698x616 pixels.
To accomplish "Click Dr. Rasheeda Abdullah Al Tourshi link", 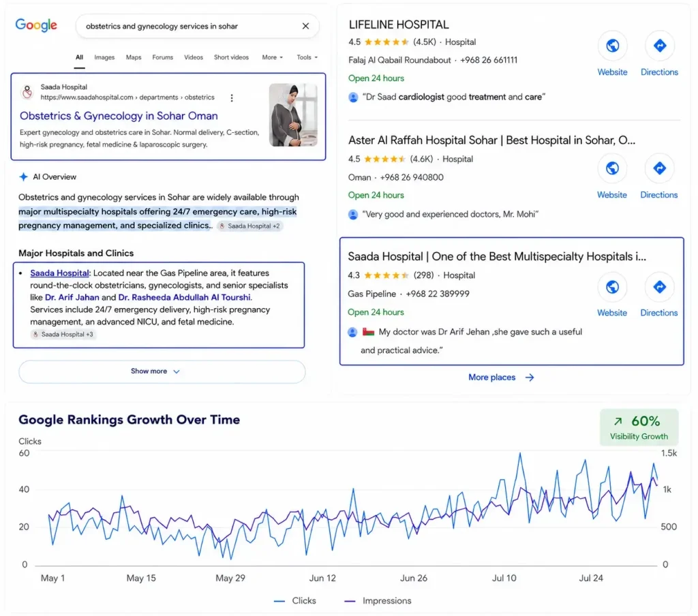I will tap(184, 297).
